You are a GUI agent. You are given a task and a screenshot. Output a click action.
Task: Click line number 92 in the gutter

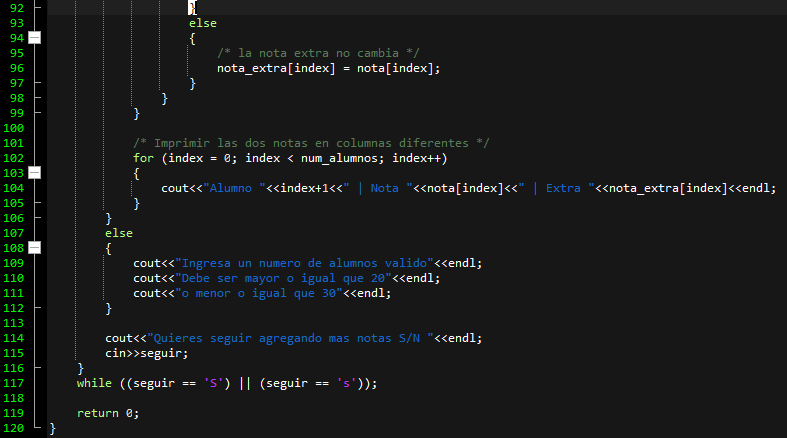point(14,8)
